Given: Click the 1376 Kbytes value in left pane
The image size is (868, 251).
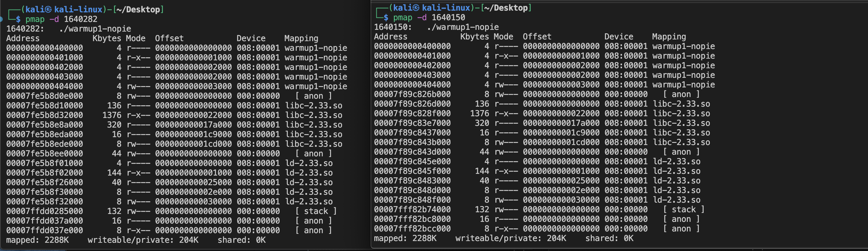Looking at the screenshot, I should tap(112, 115).
